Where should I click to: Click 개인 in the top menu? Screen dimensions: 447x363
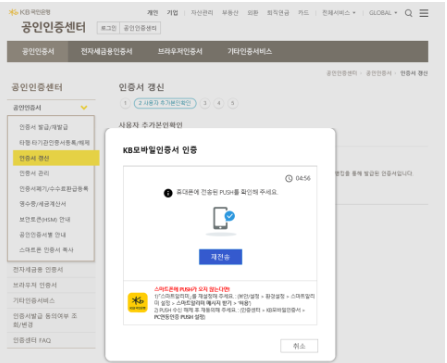[x=153, y=13]
